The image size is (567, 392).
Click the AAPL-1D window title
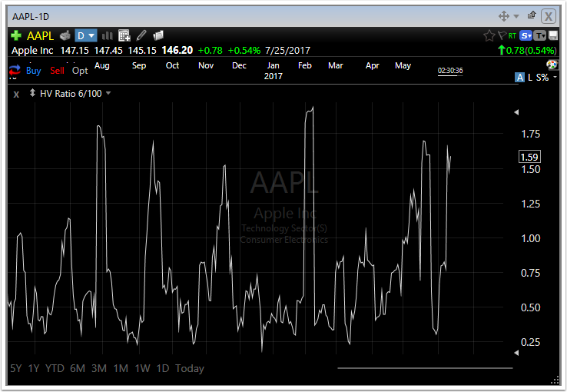click(x=31, y=17)
